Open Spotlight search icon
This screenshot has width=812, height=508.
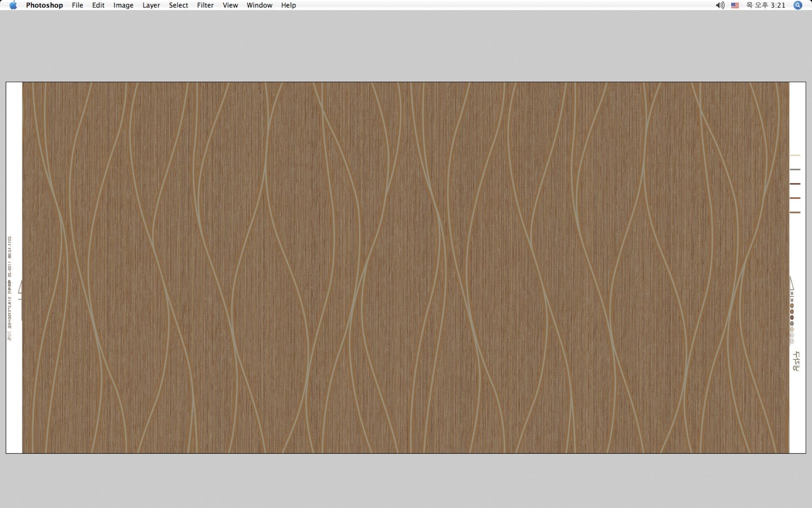pyautogui.click(x=798, y=5)
